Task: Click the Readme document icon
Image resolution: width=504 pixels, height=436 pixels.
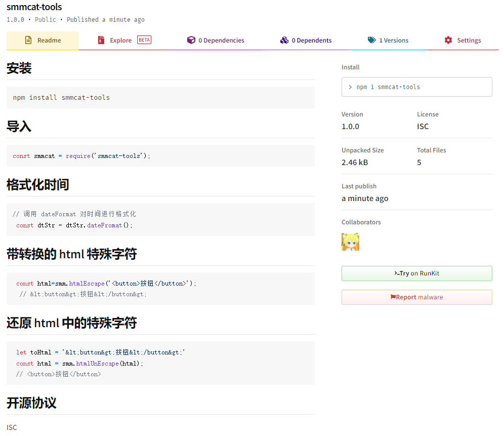Action: [28, 40]
